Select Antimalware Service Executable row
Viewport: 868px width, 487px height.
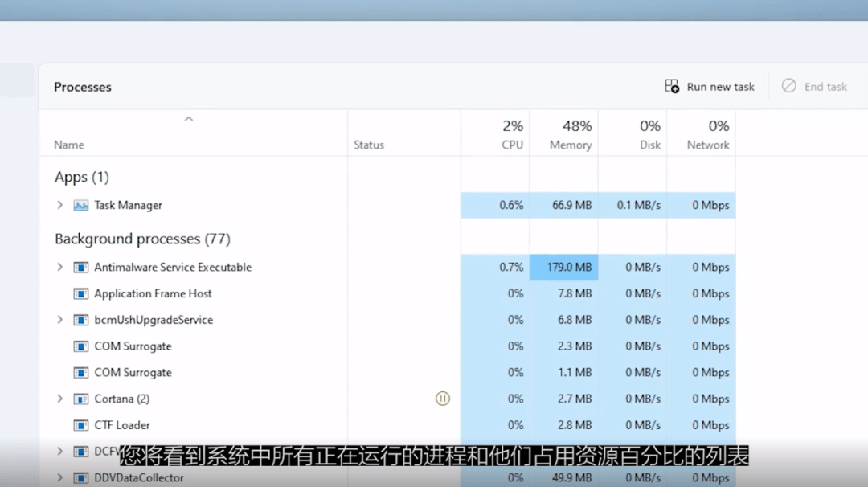click(387, 268)
